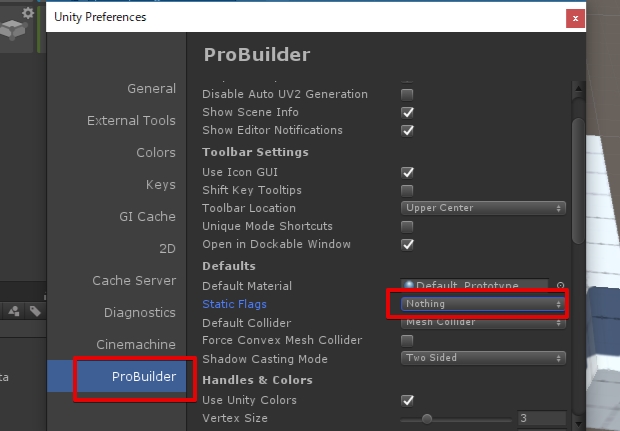
Task: Click the Static Flags label
Action: 234,304
